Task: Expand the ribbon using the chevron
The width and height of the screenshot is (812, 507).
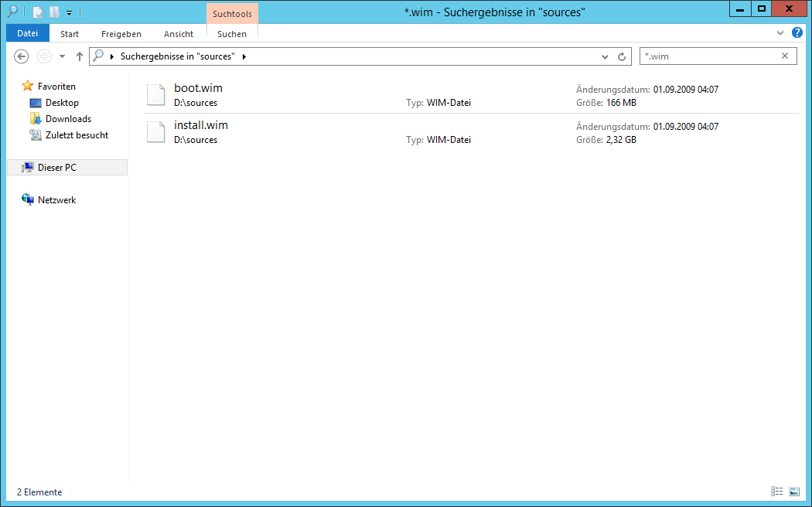Action: (780, 33)
